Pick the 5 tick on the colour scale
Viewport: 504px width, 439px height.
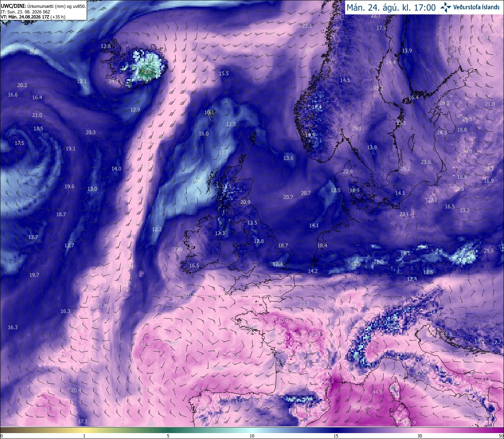[168, 435]
